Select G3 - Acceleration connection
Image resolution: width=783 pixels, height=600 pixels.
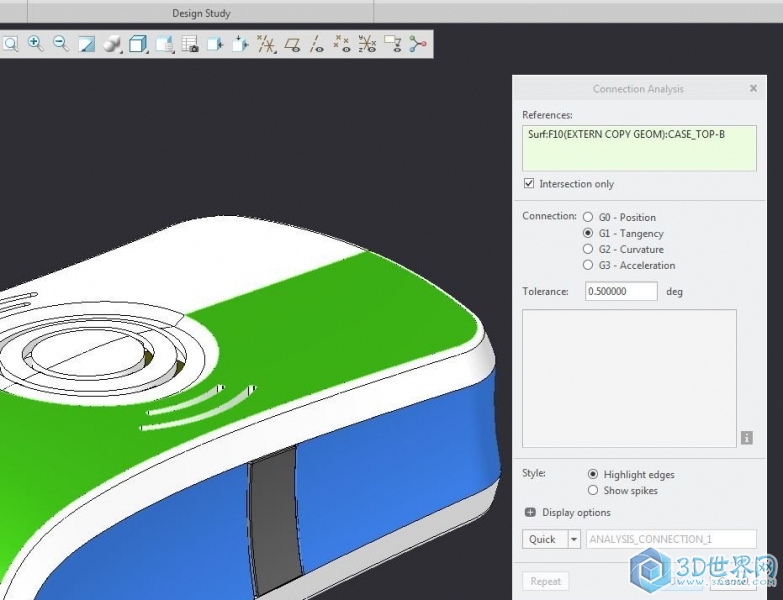588,265
